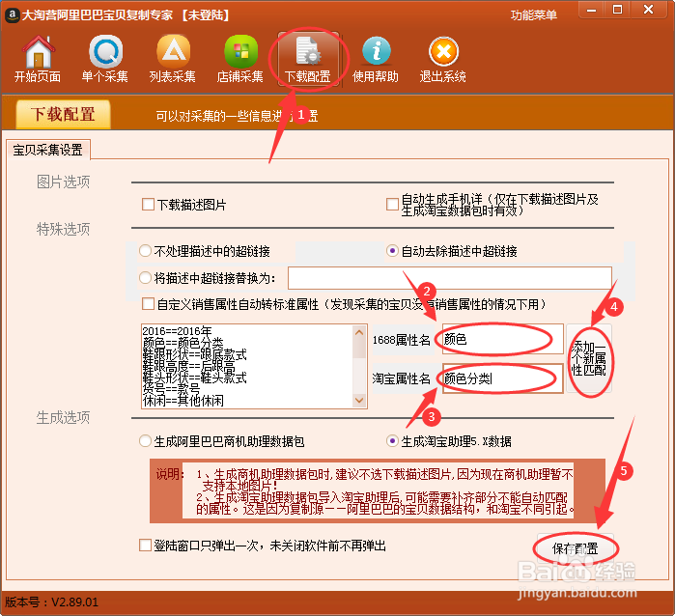Click the 保存配置 button
Screen dimensions: 675x616
(x=576, y=548)
